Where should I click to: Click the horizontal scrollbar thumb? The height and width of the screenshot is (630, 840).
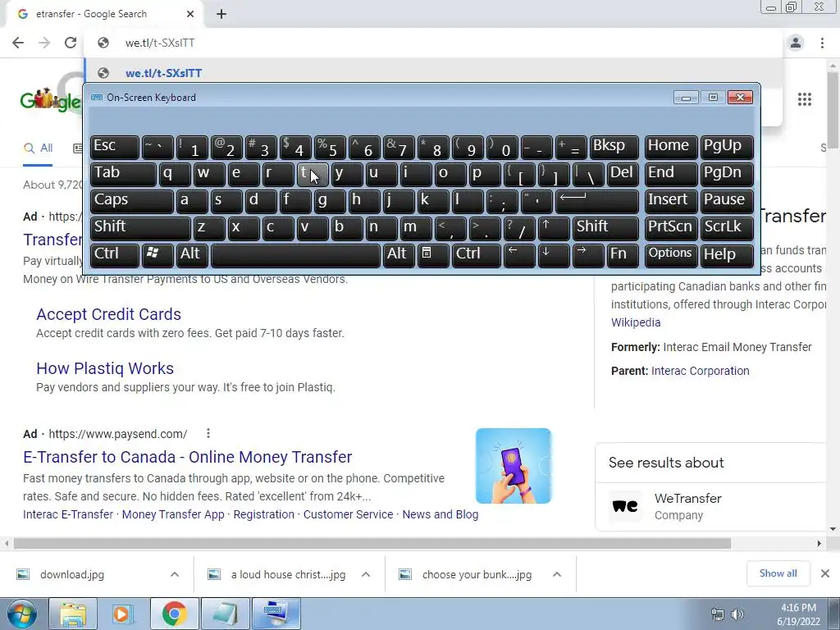[372, 543]
